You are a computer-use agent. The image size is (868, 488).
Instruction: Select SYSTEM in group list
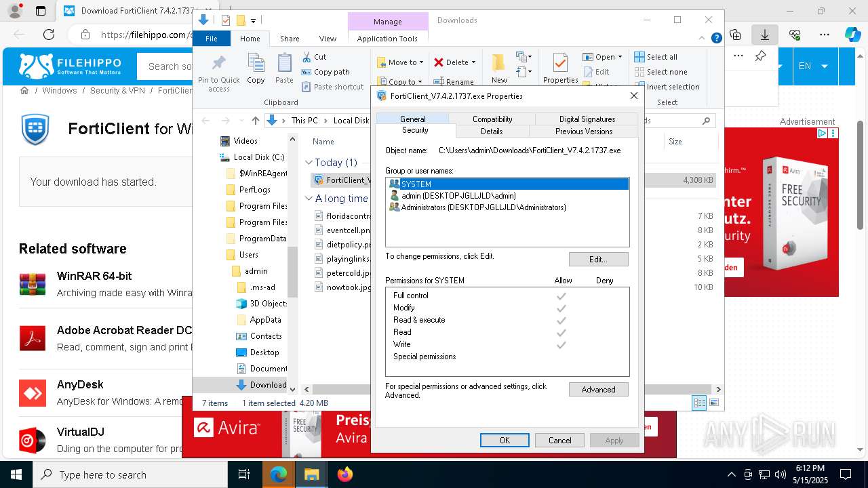[508, 184]
